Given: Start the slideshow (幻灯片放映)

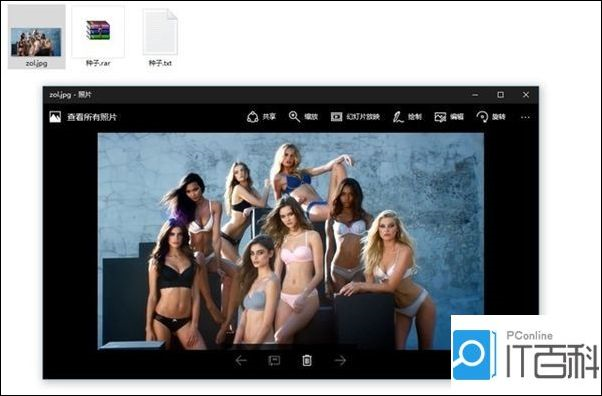Looking at the screenshot, I should [x=355, y=117].
